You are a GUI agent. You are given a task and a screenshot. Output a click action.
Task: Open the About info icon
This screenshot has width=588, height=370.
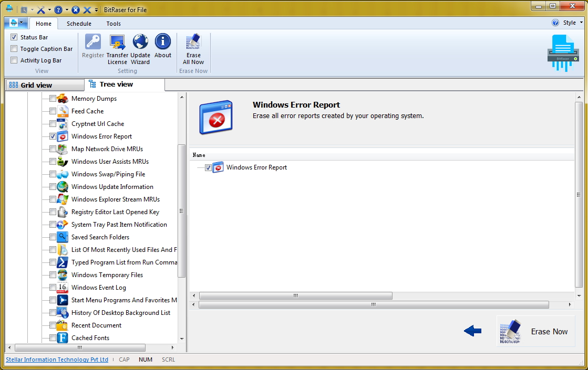pos(163,42)
